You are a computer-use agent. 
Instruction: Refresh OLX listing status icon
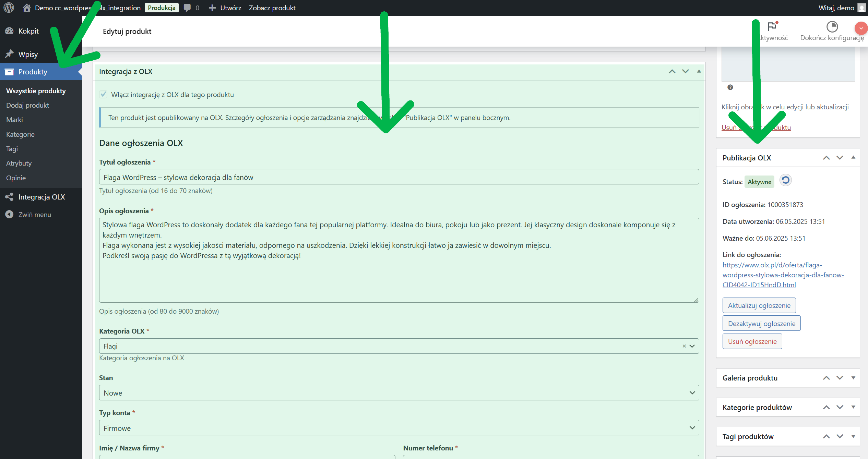(785, 180)
